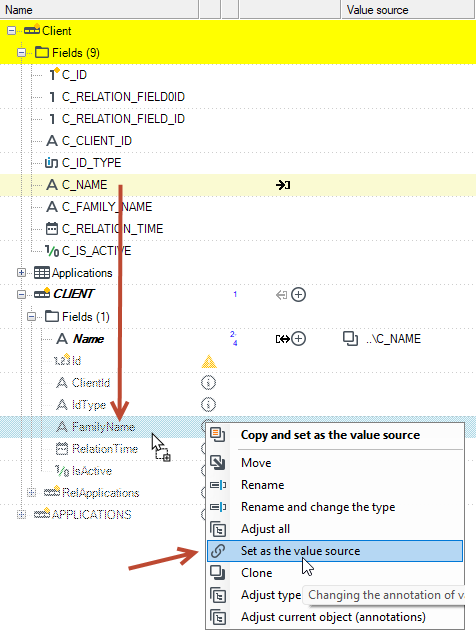Click the numeric type icon of C_RELATION_FIELD0ID
The image size is (476, 641).
(x=52, y=97)
